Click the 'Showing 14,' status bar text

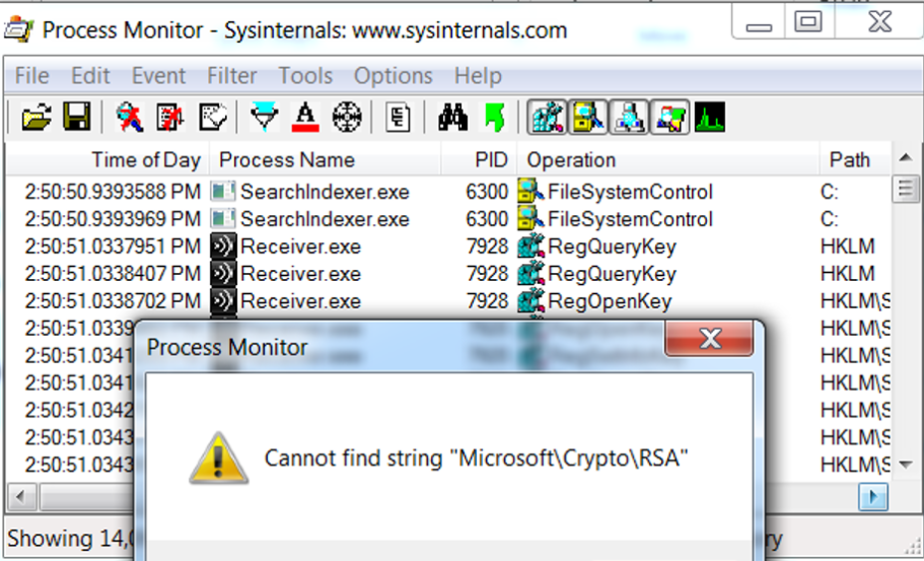(x=71, y=539)
